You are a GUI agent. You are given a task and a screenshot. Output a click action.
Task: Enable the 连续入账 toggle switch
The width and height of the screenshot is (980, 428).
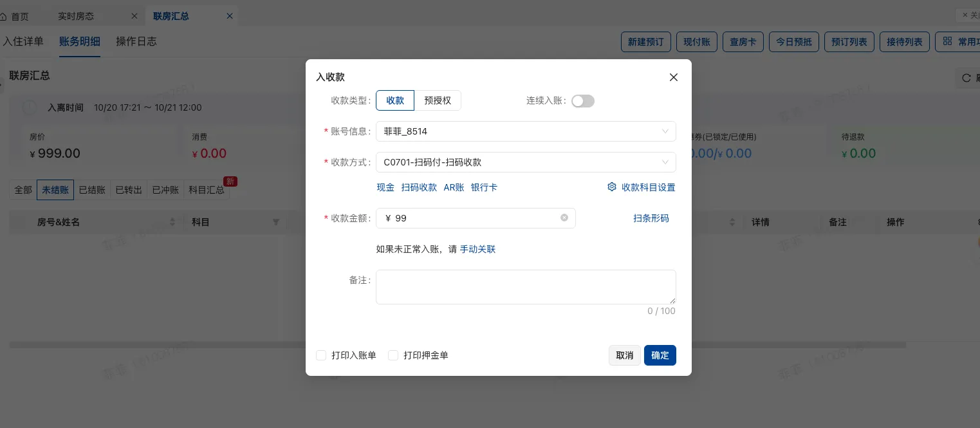(x=583, y=101)
